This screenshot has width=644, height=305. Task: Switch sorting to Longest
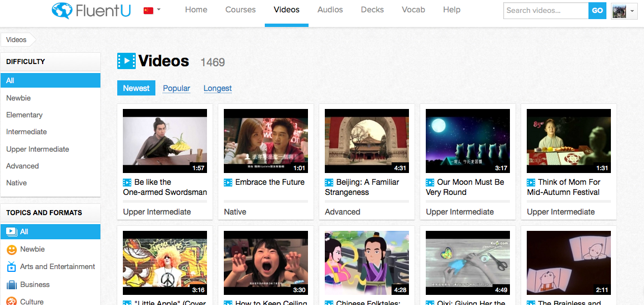tap(218, 88)
